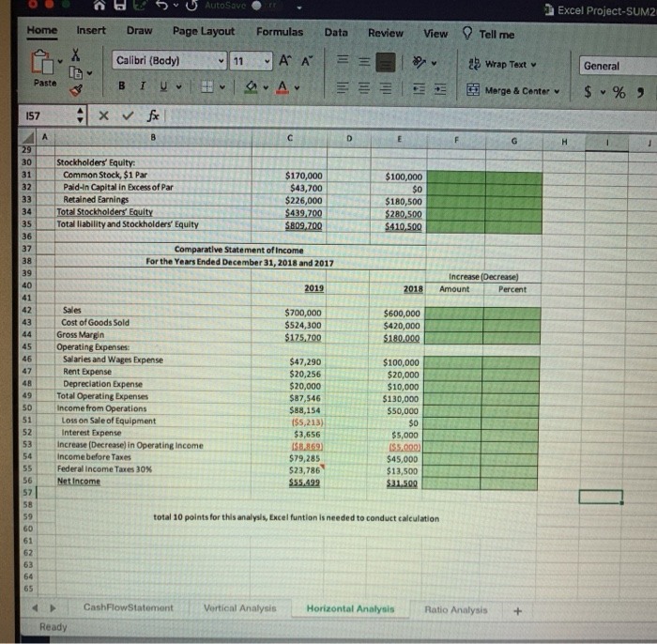Click the Align Left icon

click(x=343, y=88)
